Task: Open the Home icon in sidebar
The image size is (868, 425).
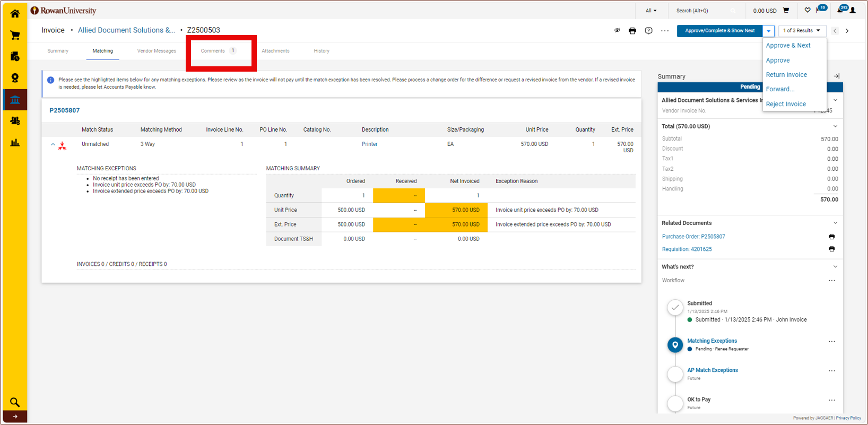Action: (15, 14)
